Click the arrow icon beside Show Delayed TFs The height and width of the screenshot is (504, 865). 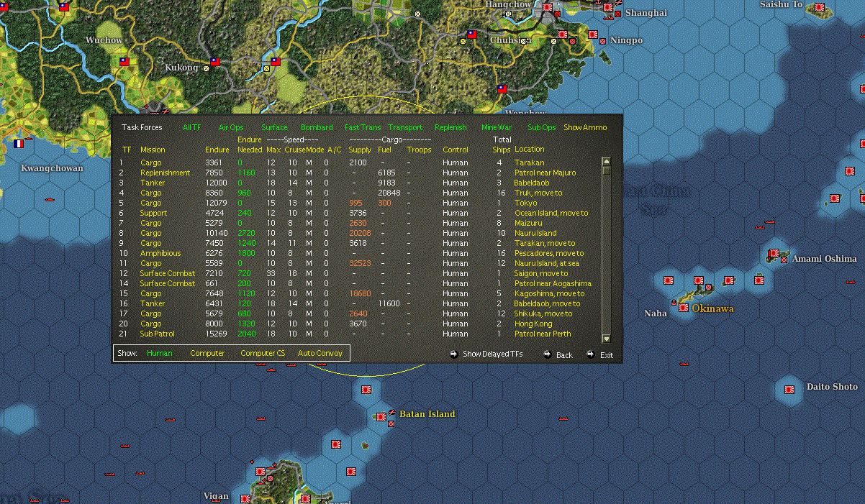click(x=454, y=354)
